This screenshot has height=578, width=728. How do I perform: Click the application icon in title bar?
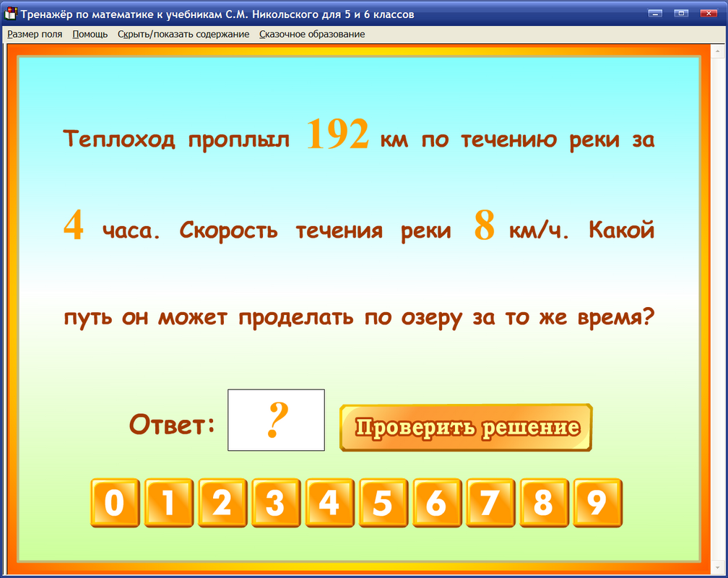(10, 12)
